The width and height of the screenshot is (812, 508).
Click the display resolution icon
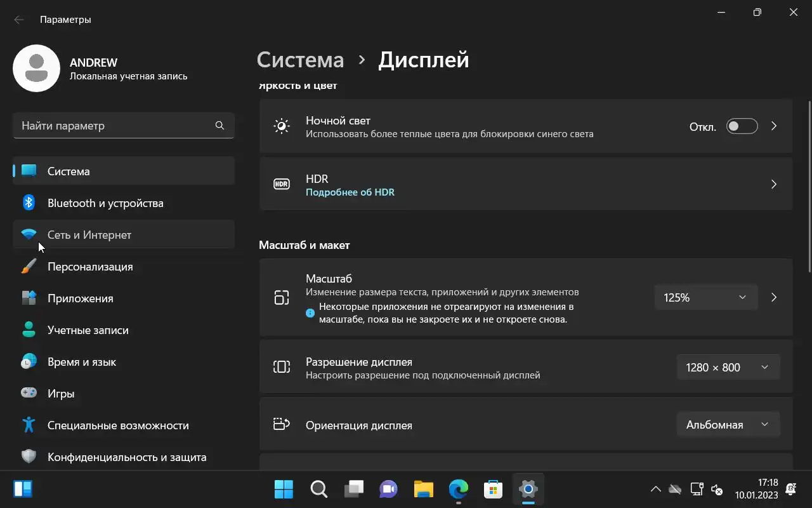pyautogui.click(x=282, y=367)
